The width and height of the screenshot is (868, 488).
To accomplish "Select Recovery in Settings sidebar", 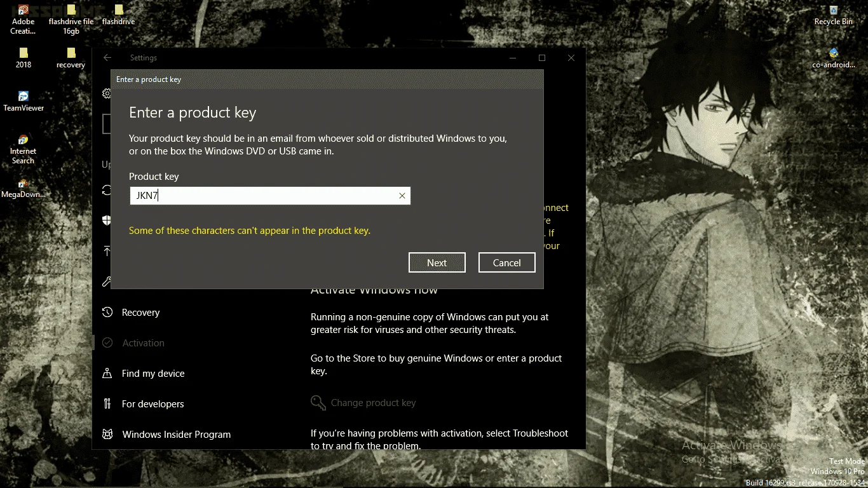I will point(140,312).
